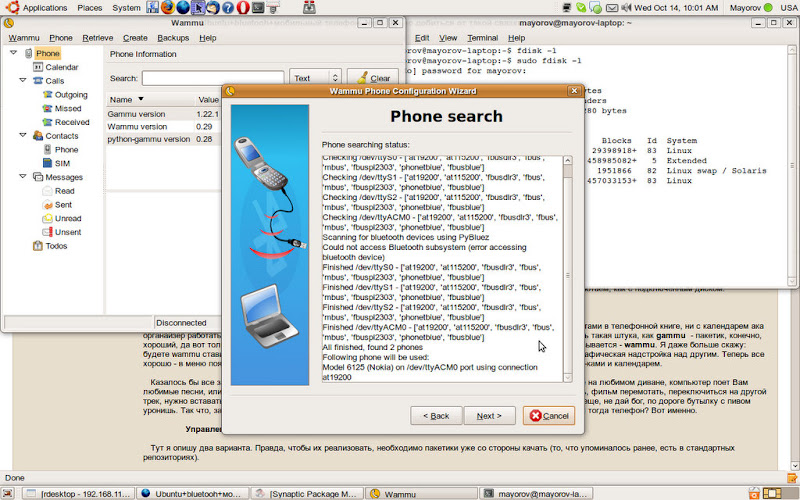Click the Show Desktop icon in bottom panel
Viewport: 800px width, 500px height.
click(x=8, y=493)
